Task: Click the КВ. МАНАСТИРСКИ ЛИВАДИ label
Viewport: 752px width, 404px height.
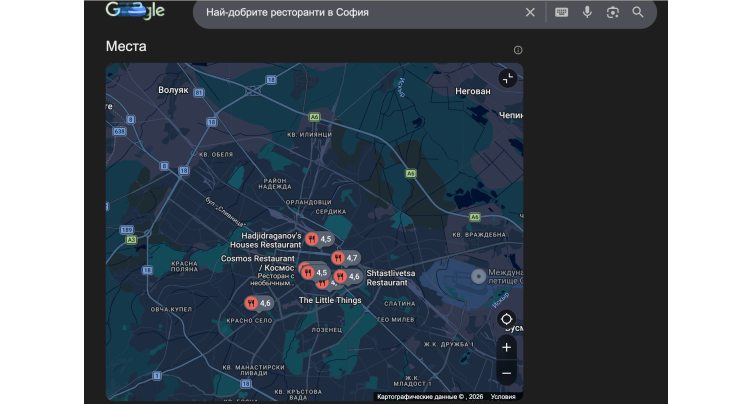Action: 254,370
